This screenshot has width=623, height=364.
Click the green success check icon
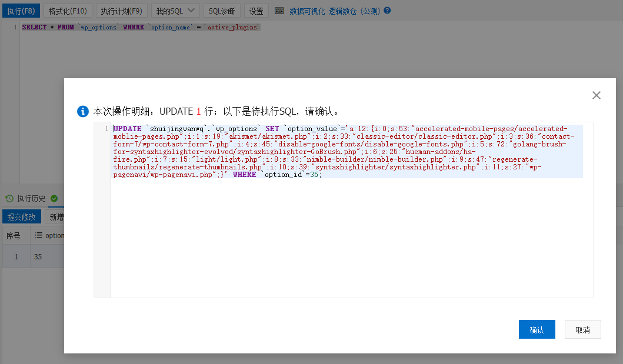(54, 199)
